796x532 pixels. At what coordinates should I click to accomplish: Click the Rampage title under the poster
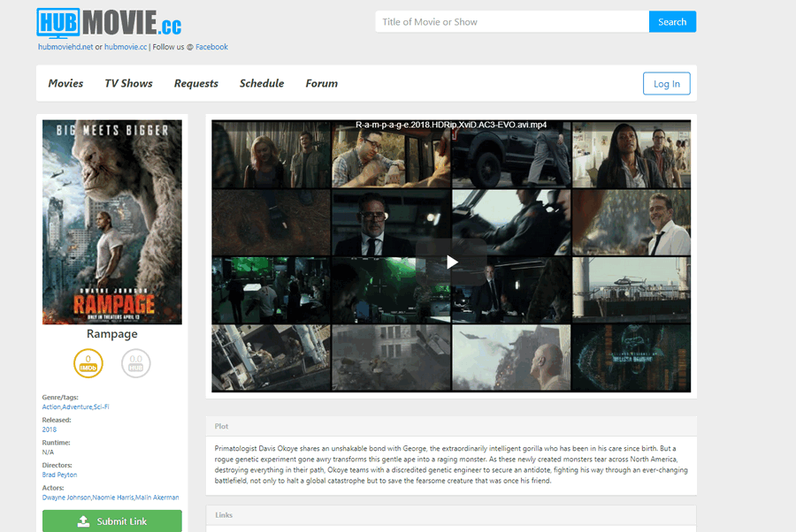click(x=112, y=334)
